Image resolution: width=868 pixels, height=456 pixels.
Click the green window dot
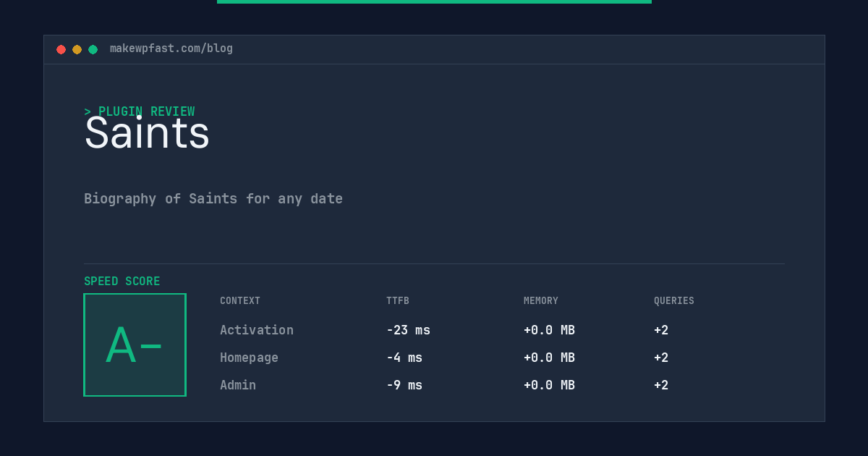(93, 49)
